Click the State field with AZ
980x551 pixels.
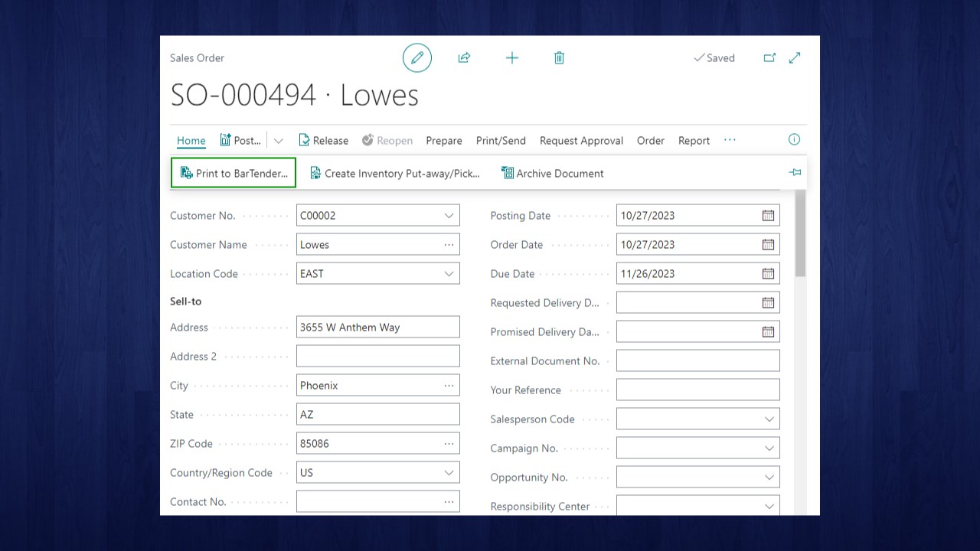click(x=378, y=415)
